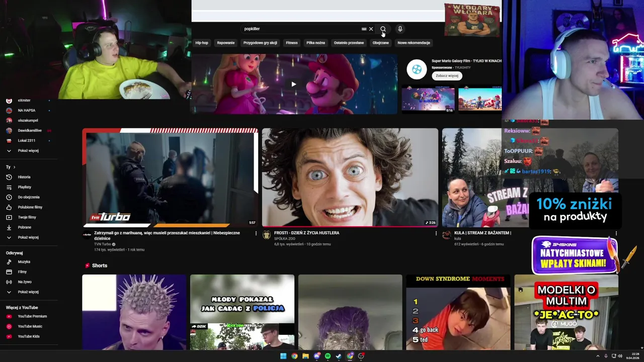This screenshot has height=362, width=644.
Task: Open the TVN Turbo police video thumbnail
Action: [x=170, y=177]
